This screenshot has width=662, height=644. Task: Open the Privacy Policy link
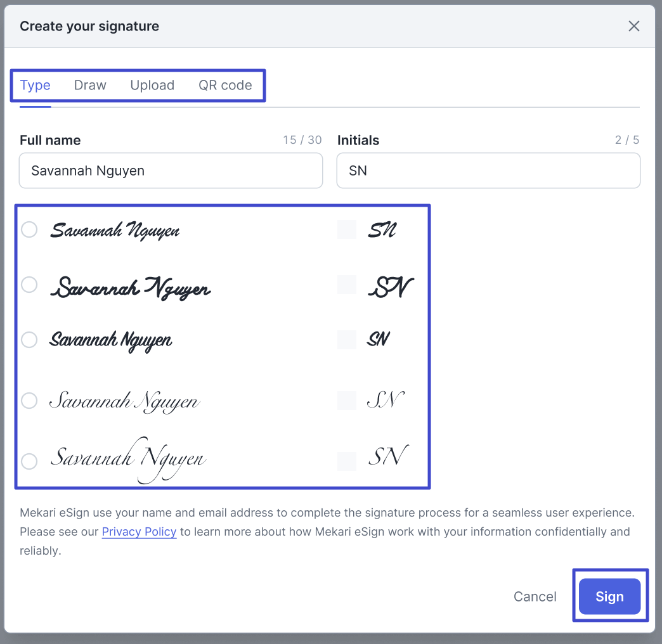pos(139,532)
